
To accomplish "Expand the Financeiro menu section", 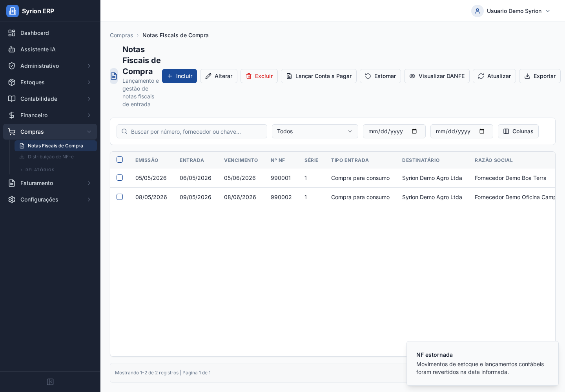I will click(x=50, y=115).
